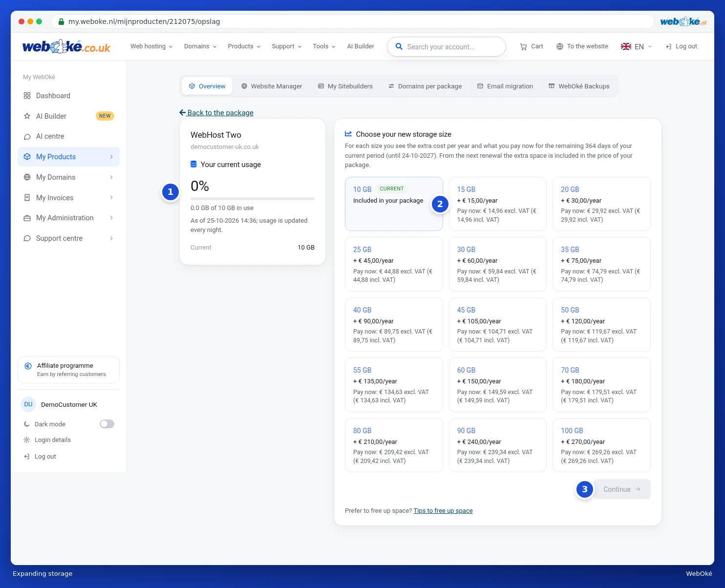Click the Login details gear icon
This screenshot has width=725, height=588.
click(26, 440)
